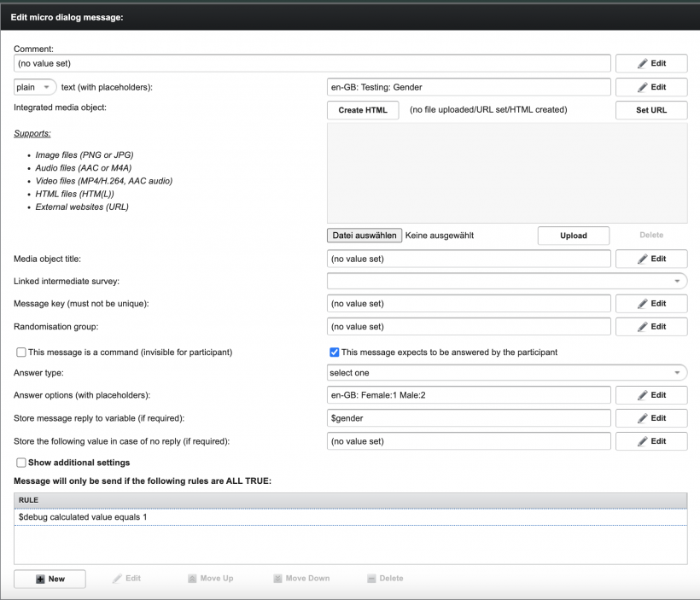Screen dimensions: 700x600
Task: Click the pencil icon in the bottom rule toolbar
Action: (x=117, y=579)
